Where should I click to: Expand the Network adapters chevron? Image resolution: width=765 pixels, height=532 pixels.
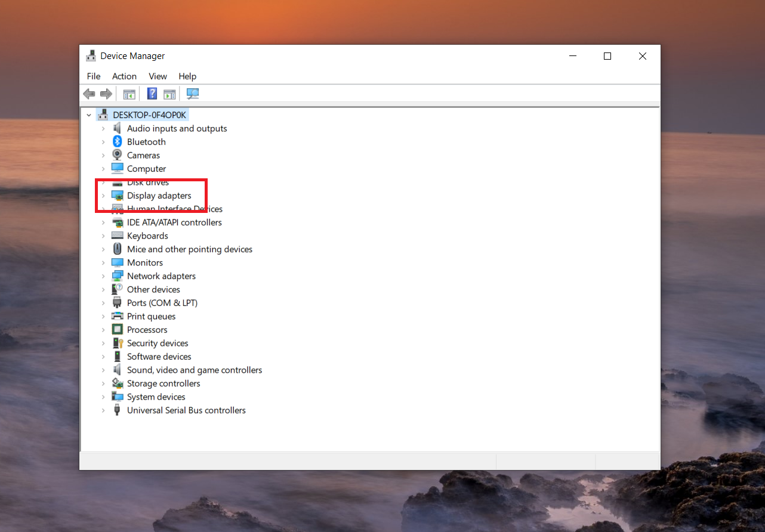[103, 276]
